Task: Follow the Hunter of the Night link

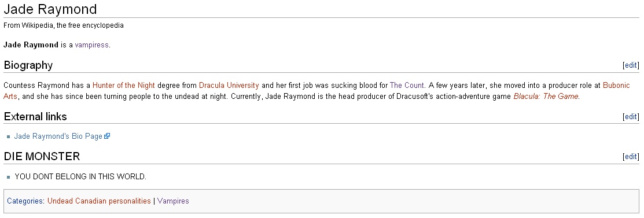Action: pos(124,86)
